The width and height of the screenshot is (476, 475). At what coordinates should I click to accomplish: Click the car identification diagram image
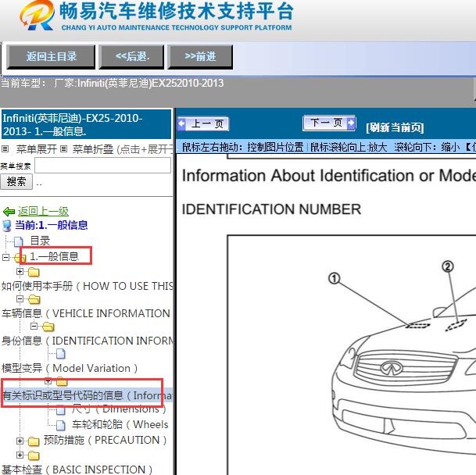352,355
